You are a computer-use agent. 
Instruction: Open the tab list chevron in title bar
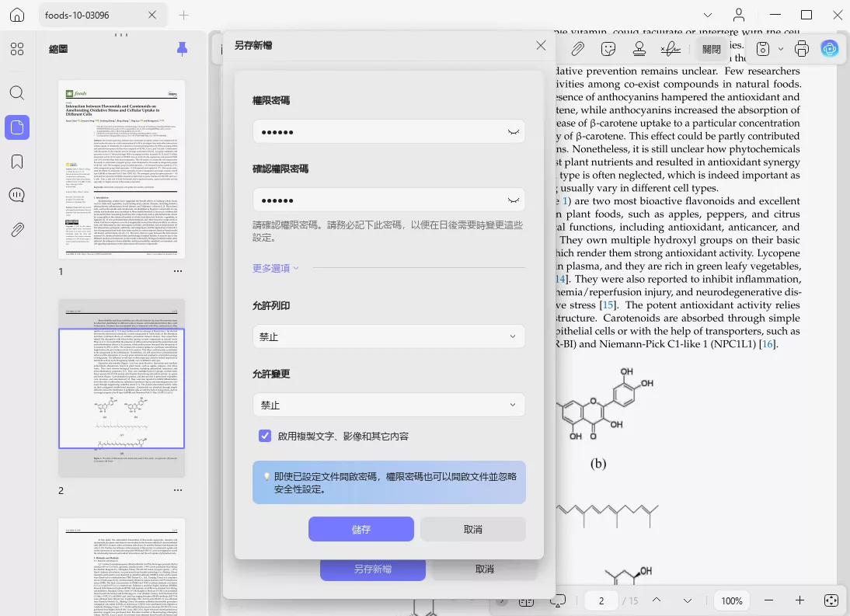coord(708,16)
